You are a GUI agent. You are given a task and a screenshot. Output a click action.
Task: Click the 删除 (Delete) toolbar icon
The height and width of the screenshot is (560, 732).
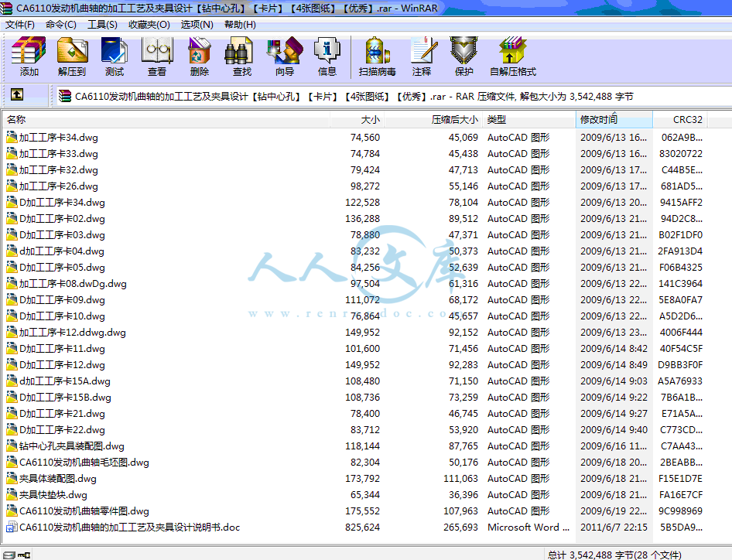click(200, 56)
